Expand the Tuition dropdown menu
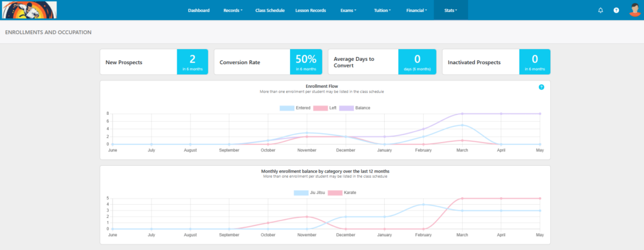This screenshot has height=250, width=644. coord(382,10)
